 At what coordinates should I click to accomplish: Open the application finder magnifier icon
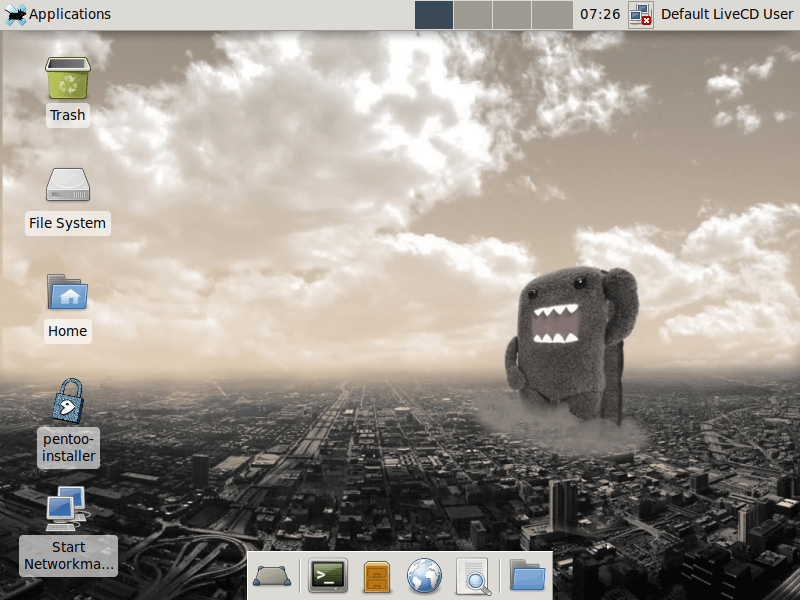[x=472, y=576]
